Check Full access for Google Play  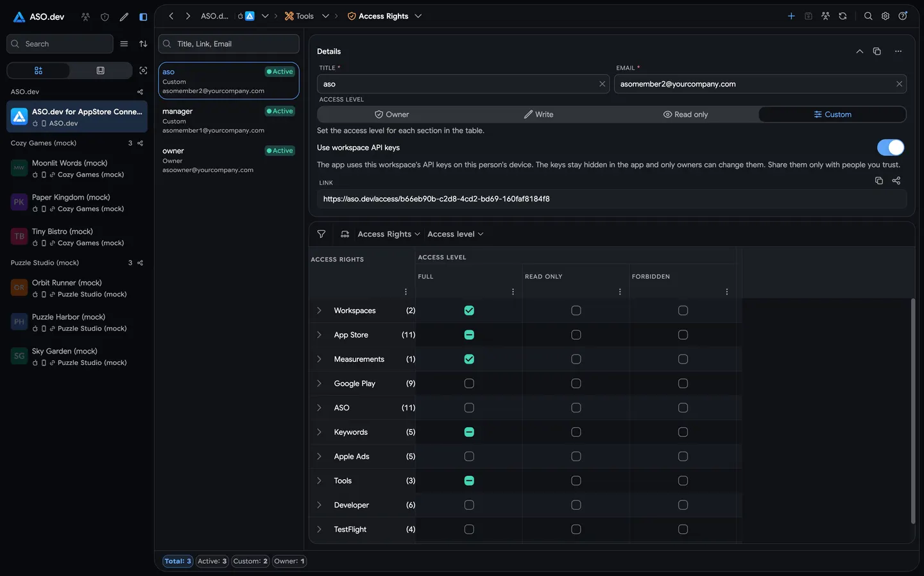[x=469, y=384]
